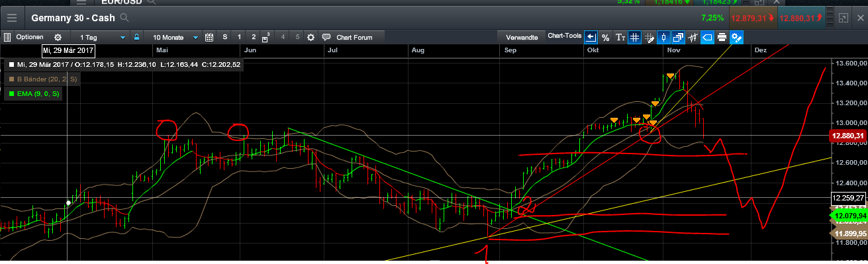Image resolution: width=868 pixels, height=264 pixels.
Task: Click the OHLC legend row for 29 Mär
Action: pos(123,64)
